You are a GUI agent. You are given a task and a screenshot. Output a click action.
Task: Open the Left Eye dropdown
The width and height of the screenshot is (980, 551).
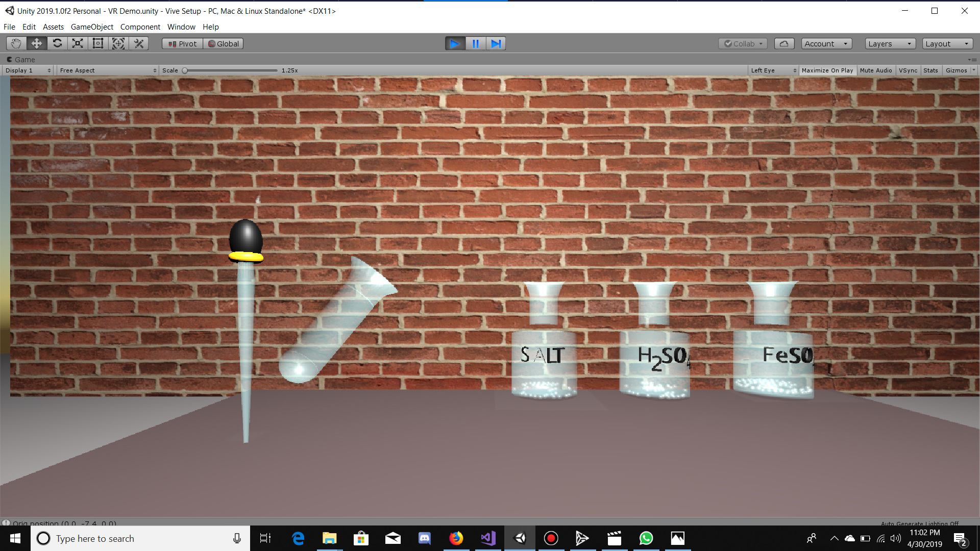(773, 70)
